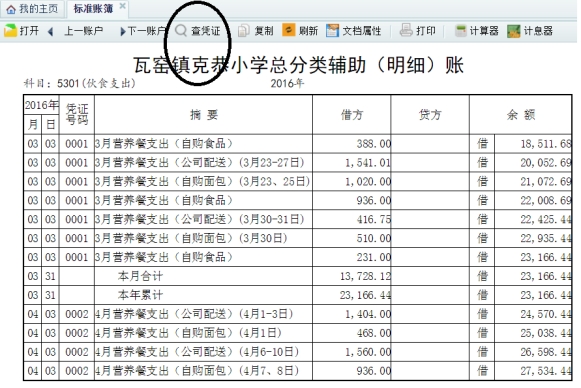
Task: Switch to 我的主页 tab
Action: click(32, 9)
